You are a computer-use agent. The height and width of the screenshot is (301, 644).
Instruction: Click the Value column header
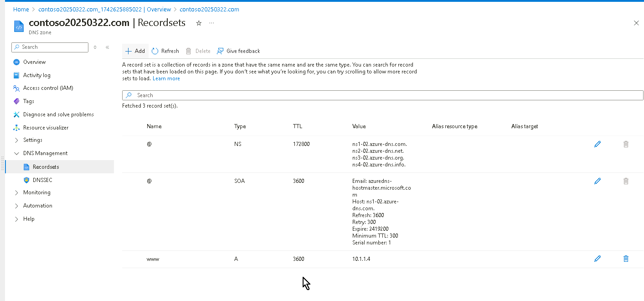[x=359, y=126]
